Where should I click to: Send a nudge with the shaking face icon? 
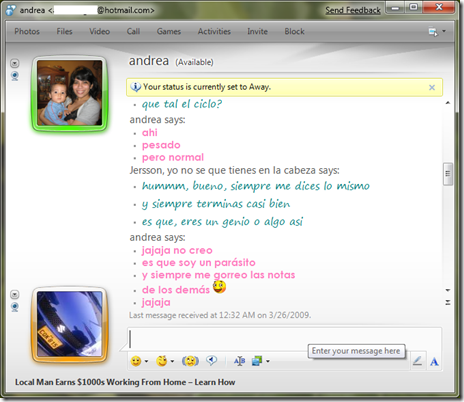click(x=190, y=361)
